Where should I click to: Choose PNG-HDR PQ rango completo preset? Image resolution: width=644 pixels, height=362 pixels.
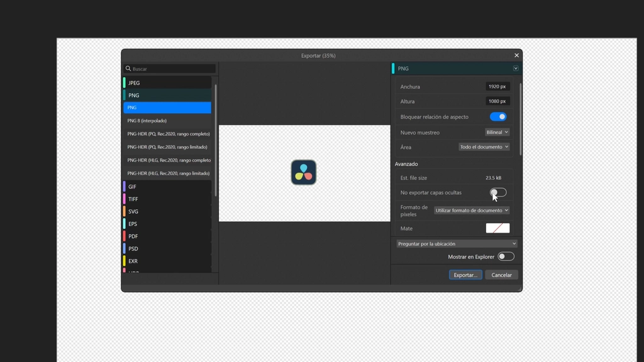click(x=167, y=134)
